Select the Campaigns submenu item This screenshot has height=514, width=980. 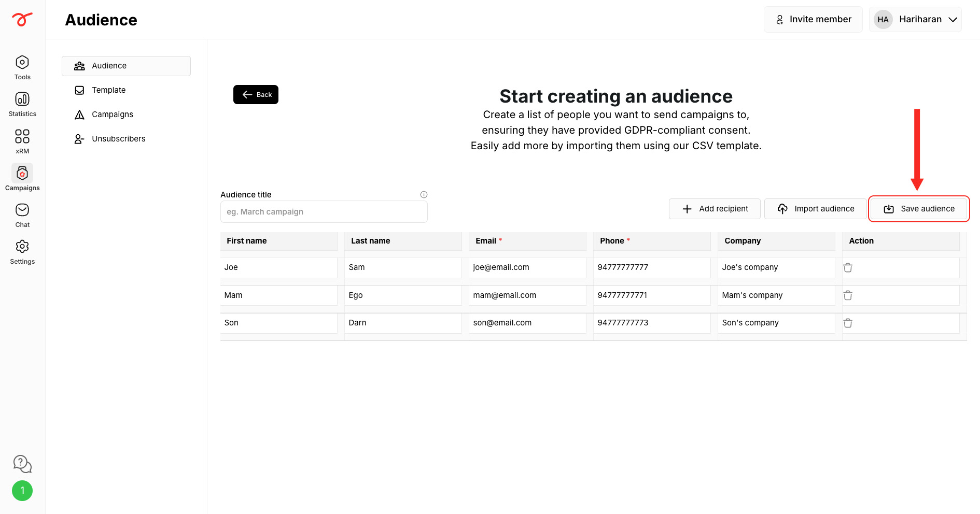pos(126,115)
